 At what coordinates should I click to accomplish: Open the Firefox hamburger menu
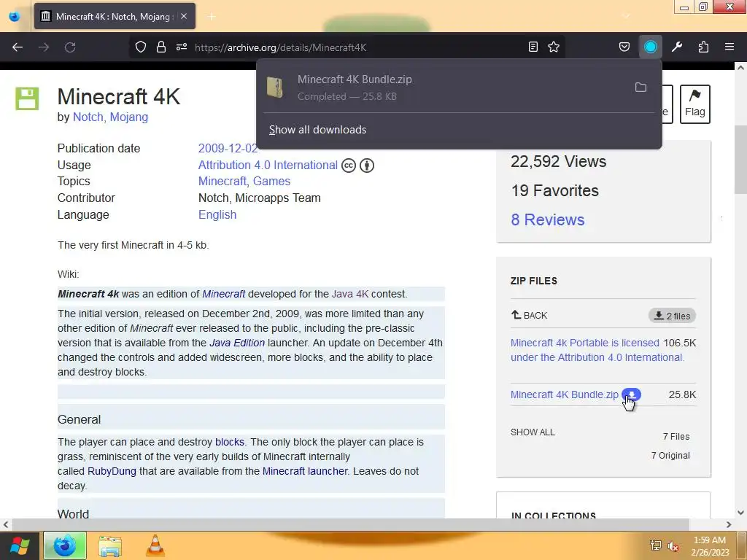(729, 47)
